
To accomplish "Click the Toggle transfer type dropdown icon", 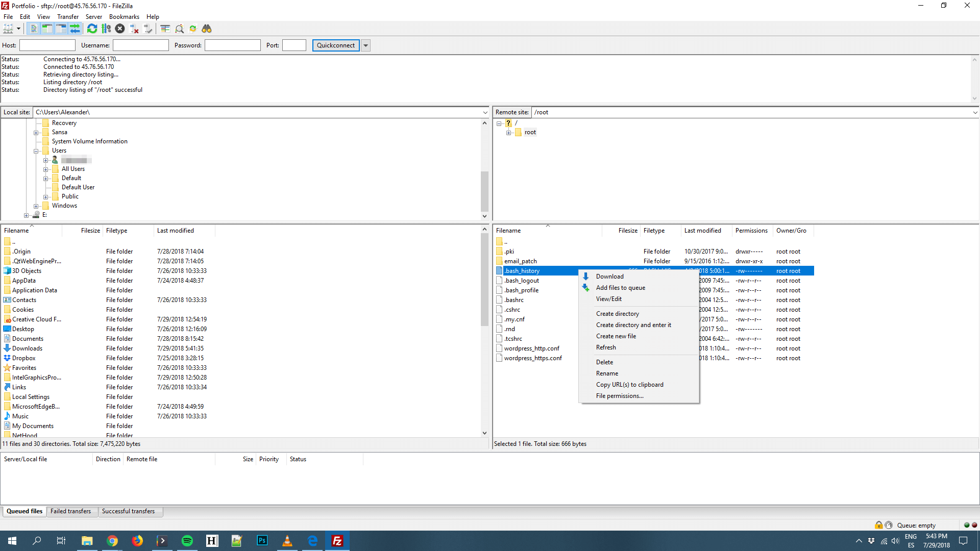I will 17,28.
